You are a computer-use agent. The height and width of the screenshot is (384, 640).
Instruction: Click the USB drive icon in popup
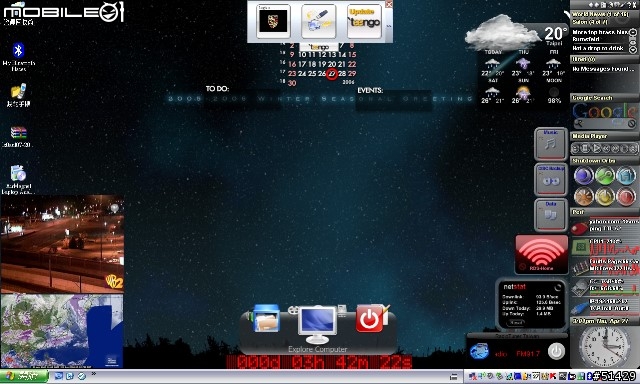[x=319, y=21]
